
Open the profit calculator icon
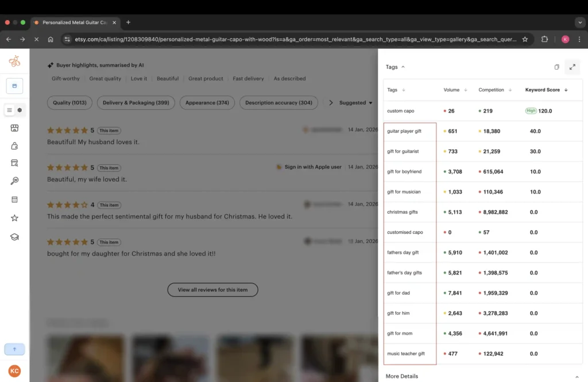click(14, 199)
